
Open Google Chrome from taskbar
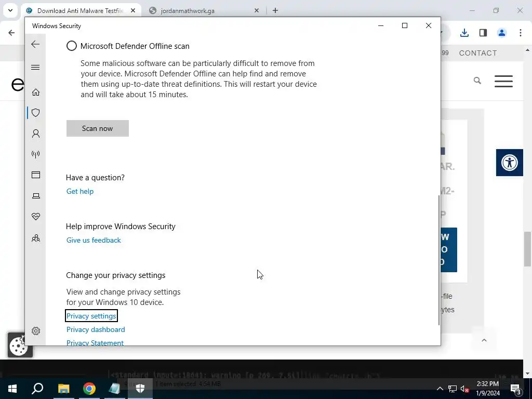pyautogui.click(x=89, y=389)
